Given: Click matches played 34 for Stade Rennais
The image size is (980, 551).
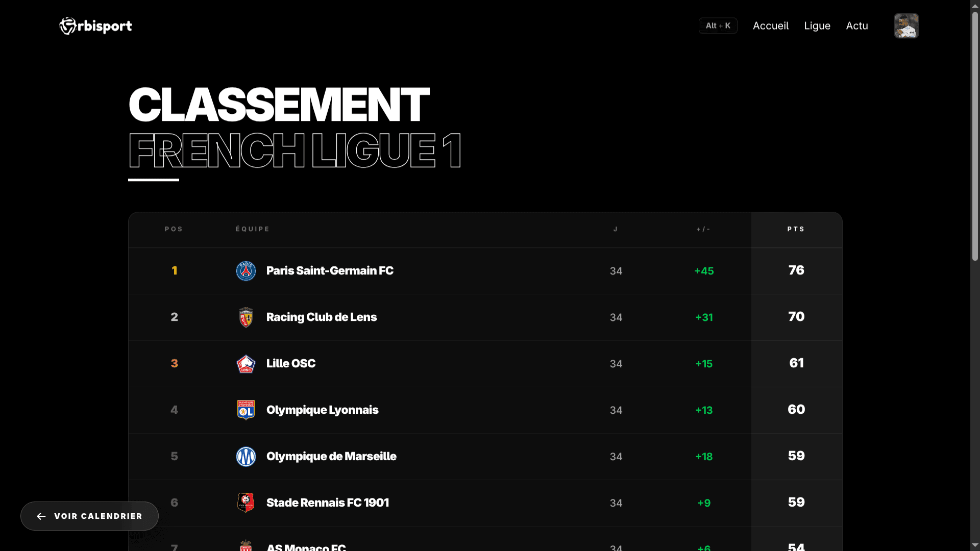Looking at the screenshot, I should pos(616,504).
